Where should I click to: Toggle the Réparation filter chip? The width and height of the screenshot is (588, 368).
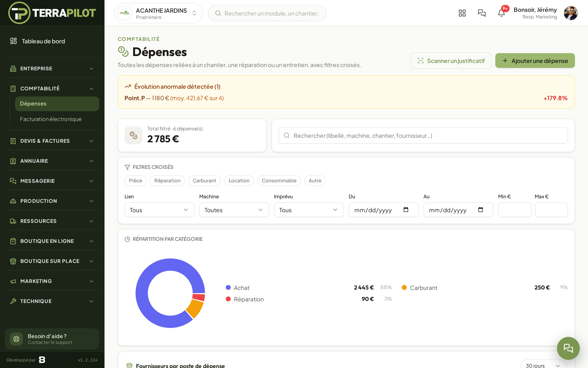167,181
